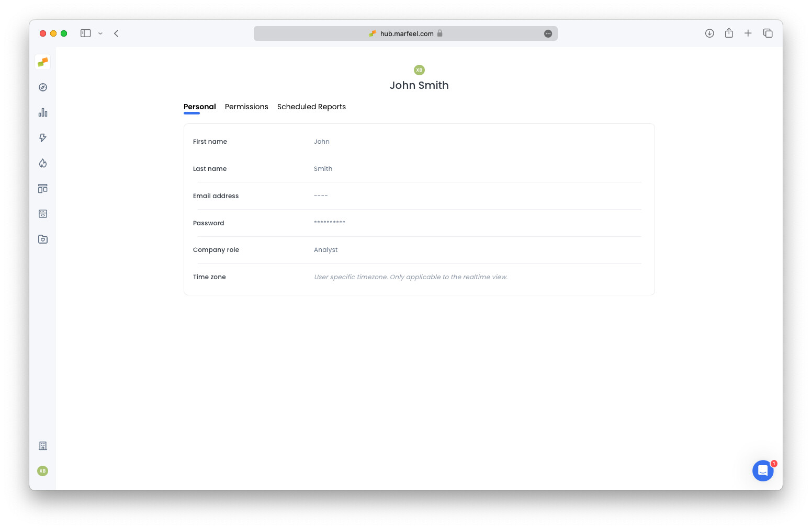Click the downloads icon in the browser toolbar
This screenshot has height=529, width=812.
coord(709,33)
